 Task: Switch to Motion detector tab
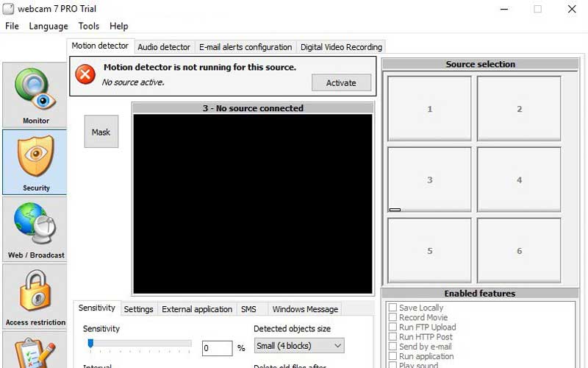pos(100,46)
